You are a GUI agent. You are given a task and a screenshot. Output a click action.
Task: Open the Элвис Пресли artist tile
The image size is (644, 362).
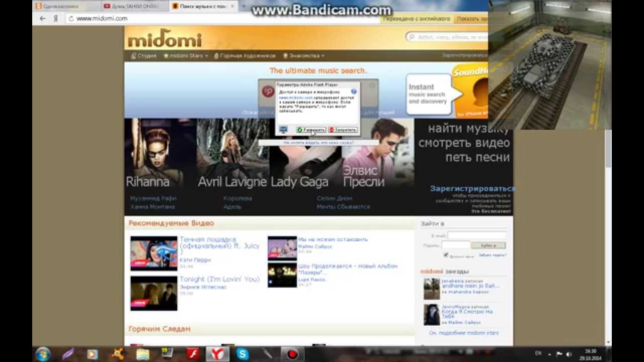click(377, 153)
